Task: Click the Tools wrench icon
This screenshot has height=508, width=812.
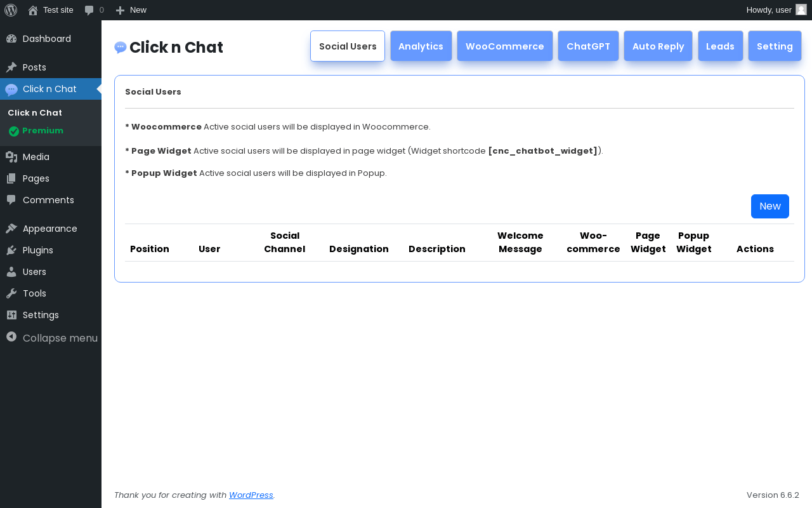Action: [11, 293]
